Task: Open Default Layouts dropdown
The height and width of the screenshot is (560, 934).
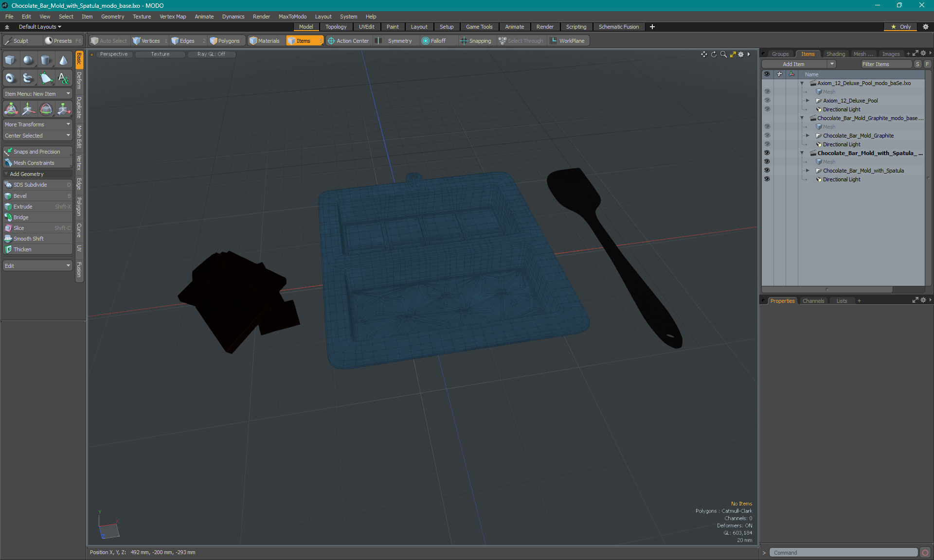Action: pyautogui.click(x=40, y=27)
